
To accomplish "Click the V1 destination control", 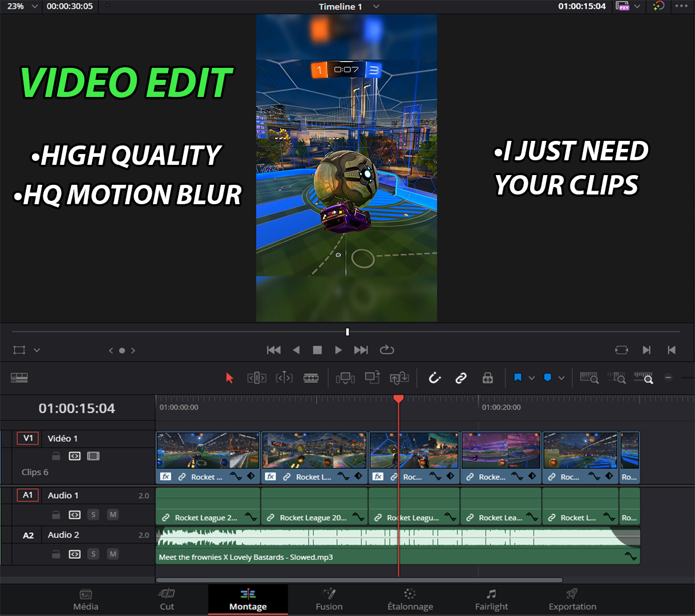I will [28, 438].
